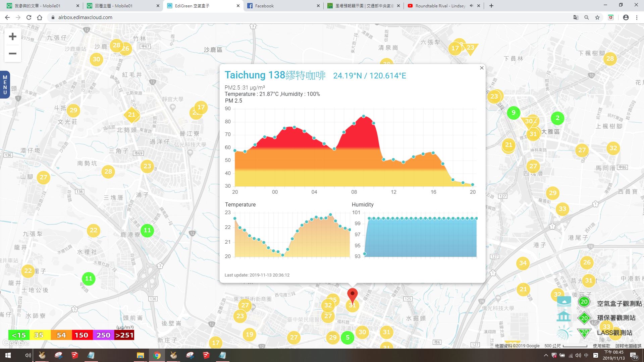644x362 pixels.
Task: Go back in browser history
Action: pyautogui.click(x=7, y=17)
